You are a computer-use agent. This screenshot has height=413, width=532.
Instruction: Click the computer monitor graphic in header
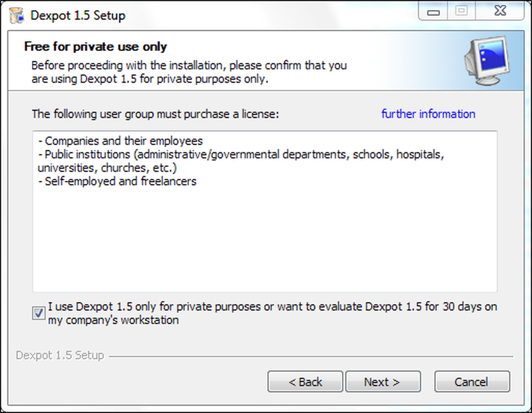click(x=487, y=61)
